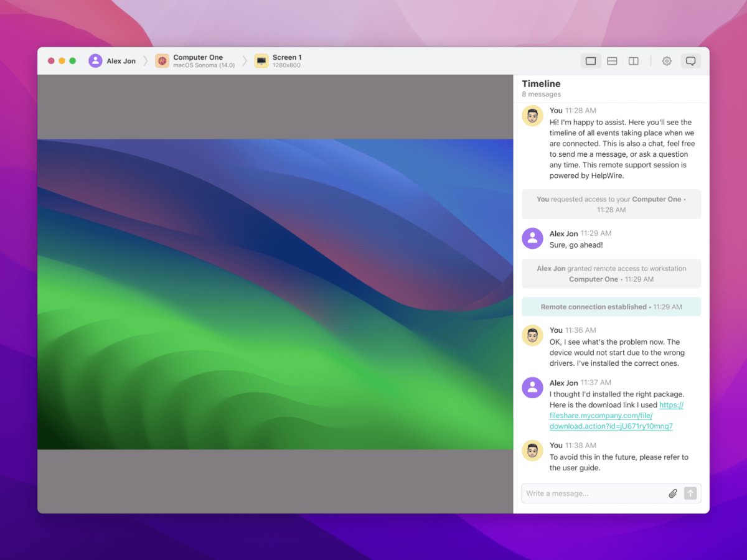Click the Screen 1 monitor icon
Screen dimensions: 747x560
(x=261, y=61)
